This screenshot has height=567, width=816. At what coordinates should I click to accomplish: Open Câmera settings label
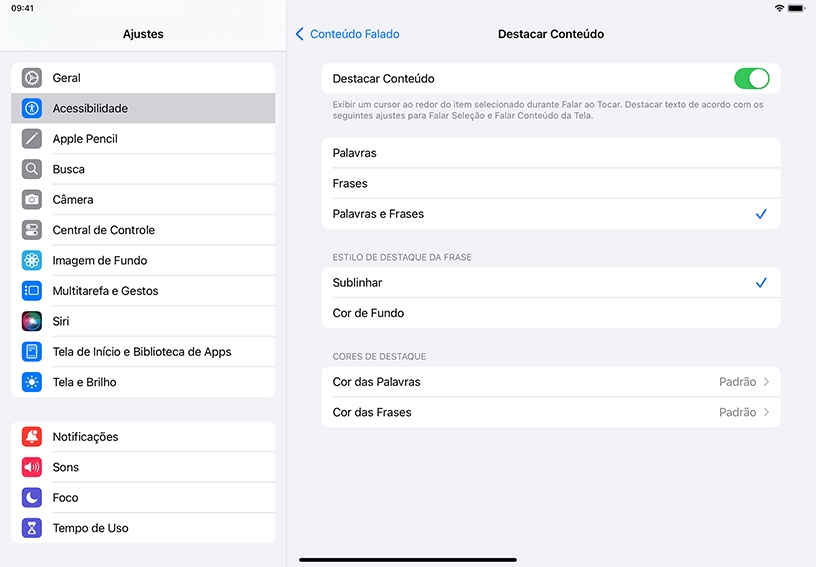pos(73,200)
